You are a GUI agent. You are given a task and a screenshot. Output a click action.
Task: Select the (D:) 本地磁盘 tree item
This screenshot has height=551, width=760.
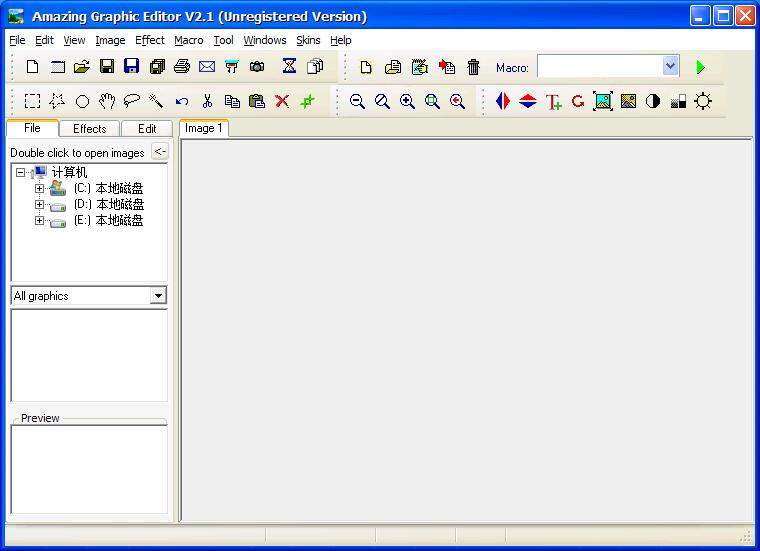click(x=109, y=205)
